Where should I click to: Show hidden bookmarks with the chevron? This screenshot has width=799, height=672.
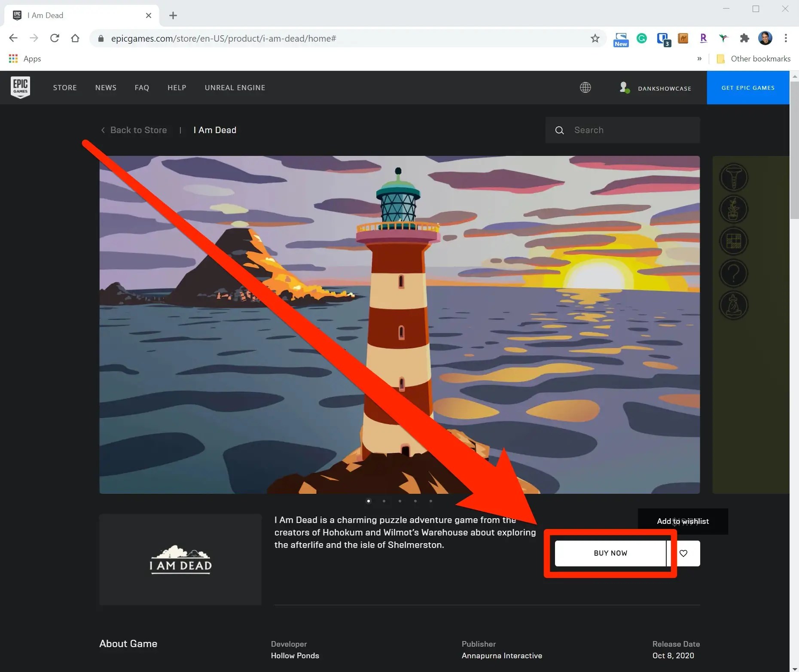click(699, 59)
